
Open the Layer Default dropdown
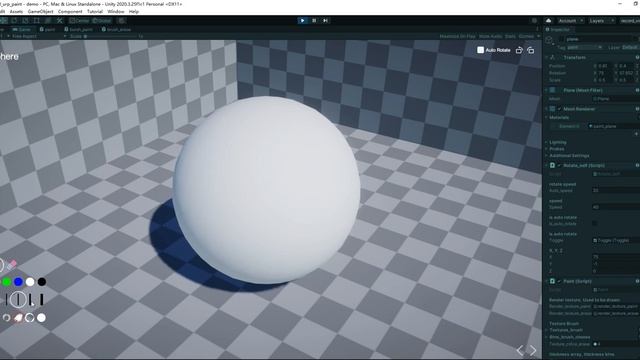(x=630, y=47)
